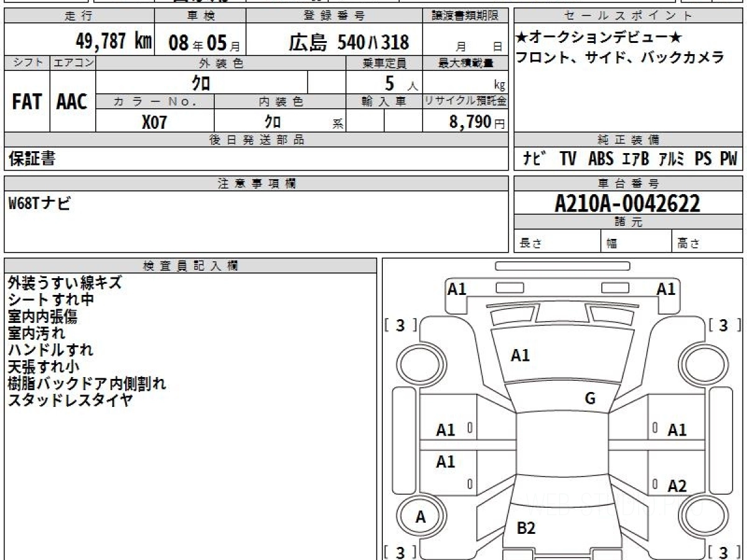Select the フロント、サイド、バックカメラ line
Viewport: 747px width, 560px height.
click(x=620, y=58)
